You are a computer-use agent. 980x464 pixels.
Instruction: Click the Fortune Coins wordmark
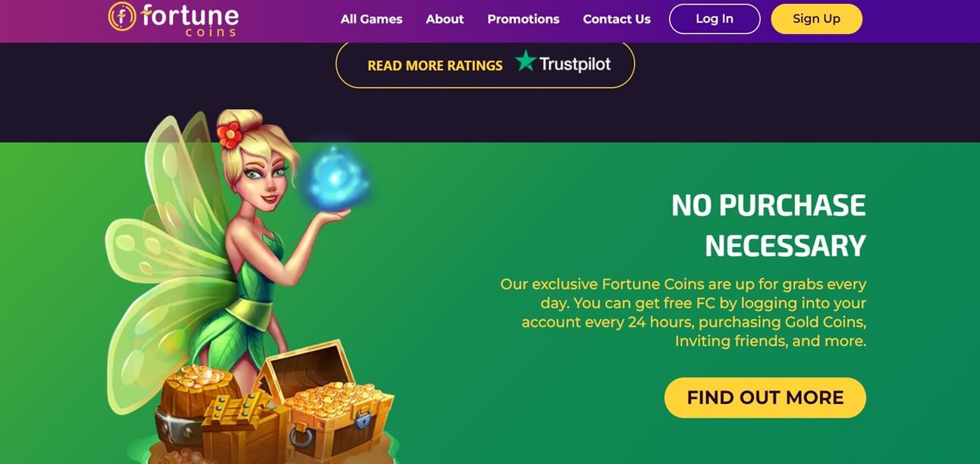[190, 19]
